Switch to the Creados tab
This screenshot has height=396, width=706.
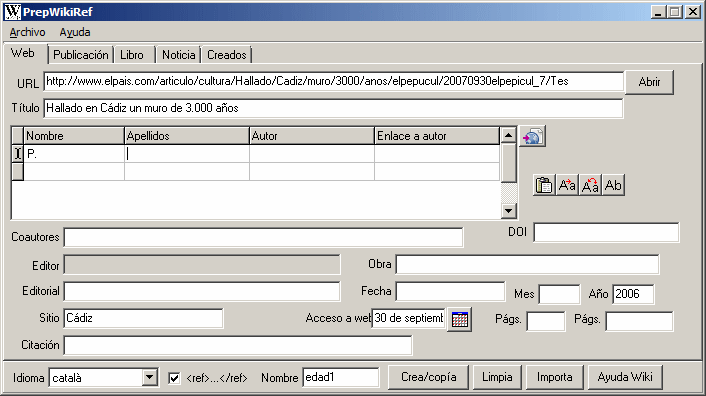227,55
